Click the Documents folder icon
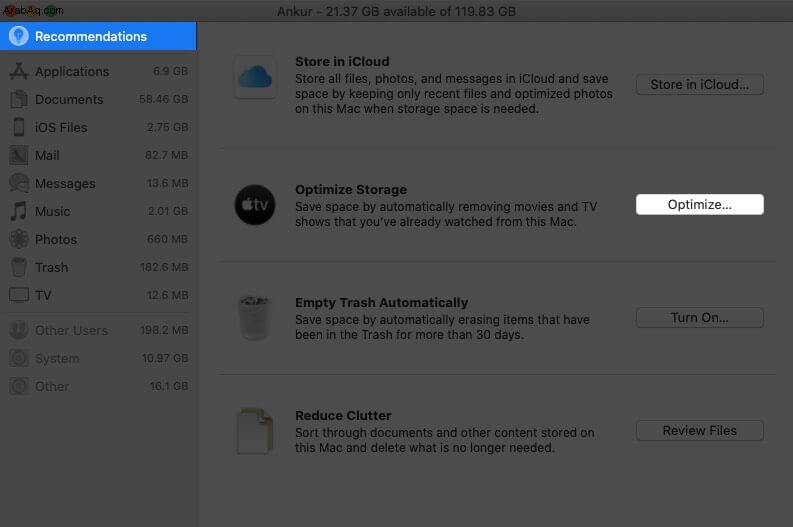The width and height of the screenshot is (793, 527). click(x=19, y=99)
